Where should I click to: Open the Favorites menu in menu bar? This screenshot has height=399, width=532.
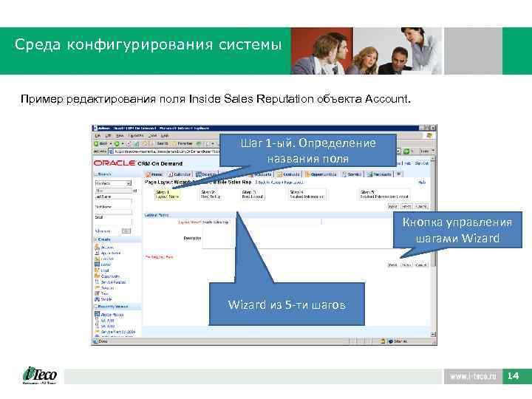pyautogui.click(x=137, y=136)
